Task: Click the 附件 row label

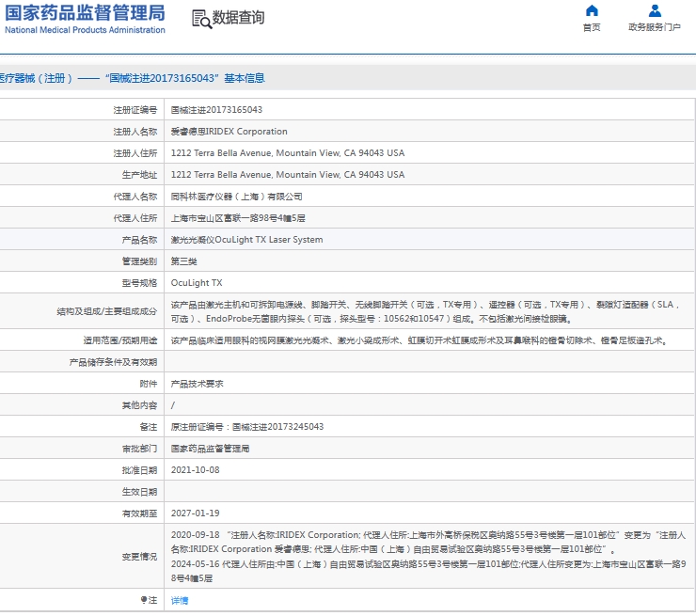Action: (149, 384)
